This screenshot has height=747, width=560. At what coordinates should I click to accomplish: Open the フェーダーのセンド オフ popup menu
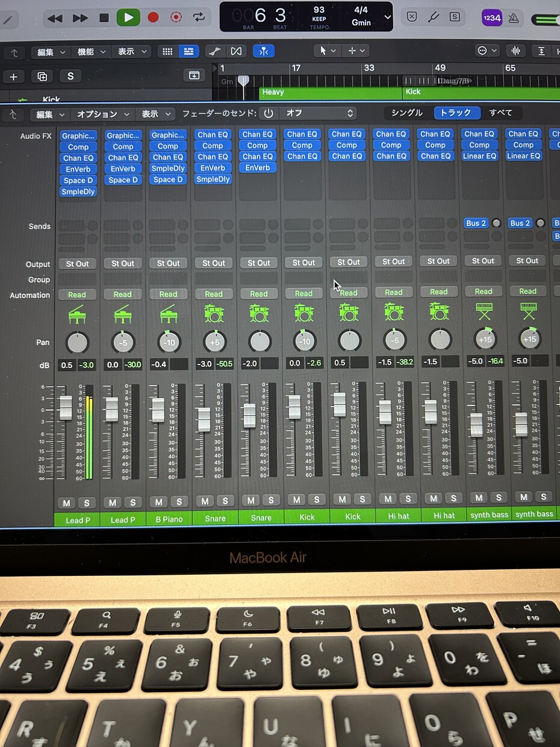pyautogui.click(x=317, y=113)
